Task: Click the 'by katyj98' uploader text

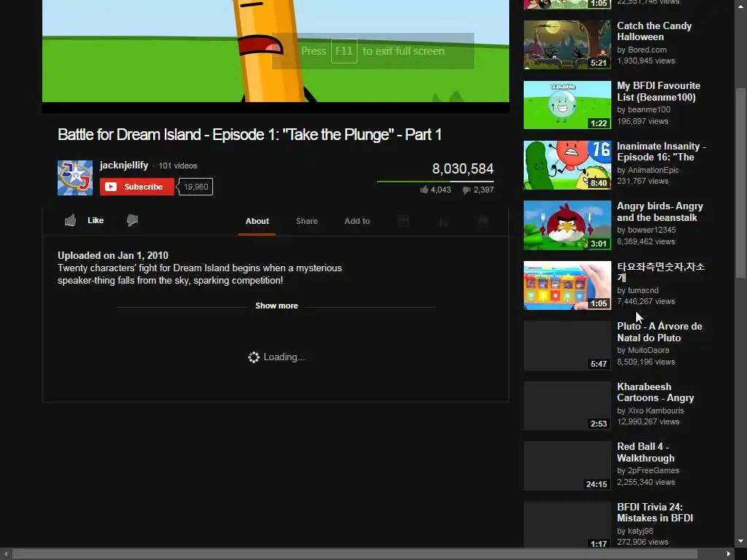Action: click(x=635, y=531)
